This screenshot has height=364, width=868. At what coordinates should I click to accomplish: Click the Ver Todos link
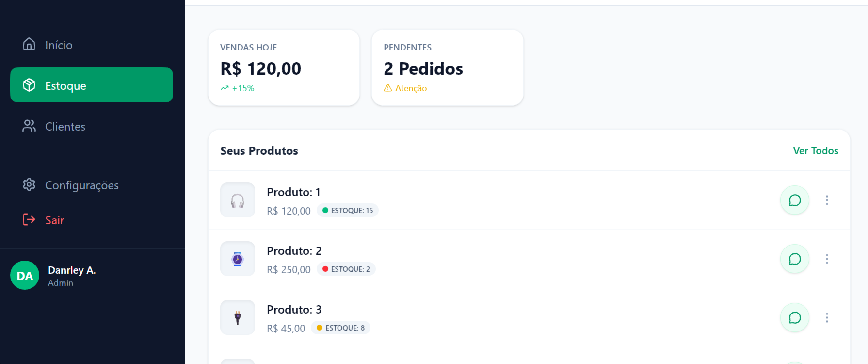coord(815,150)
